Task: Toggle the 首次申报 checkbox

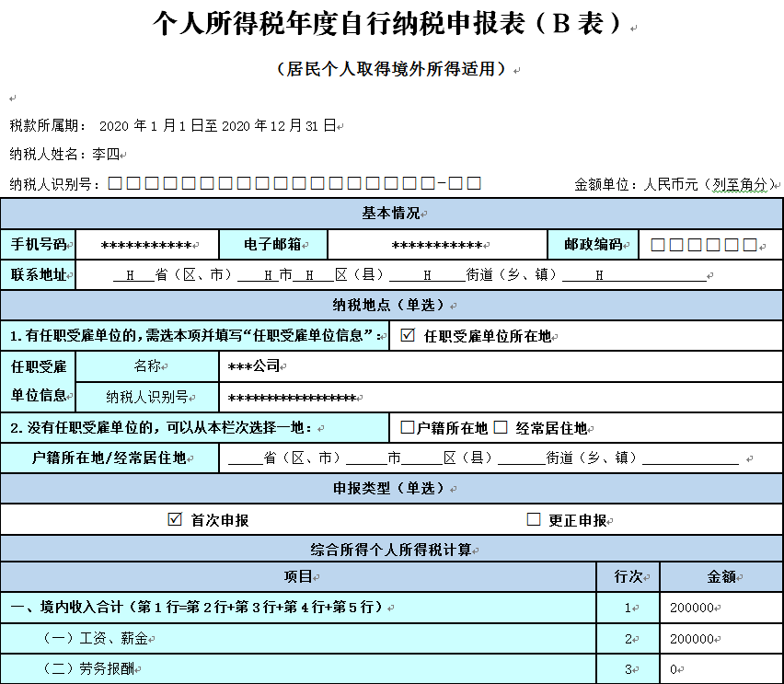Action: 175,519
